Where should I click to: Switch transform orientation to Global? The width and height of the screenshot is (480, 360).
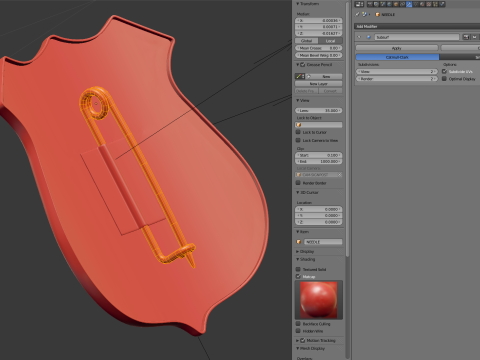coord(307,41)
